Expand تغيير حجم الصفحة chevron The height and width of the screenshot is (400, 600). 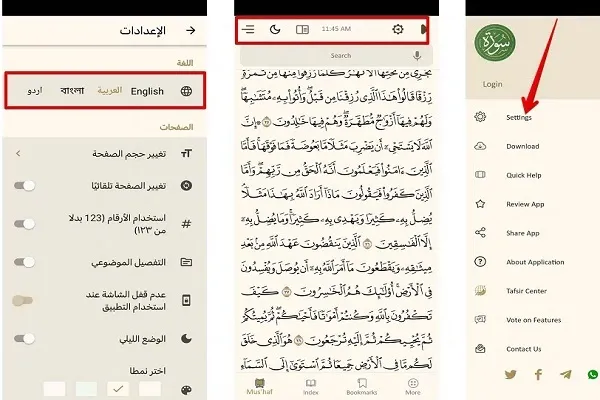click(18, 153)
